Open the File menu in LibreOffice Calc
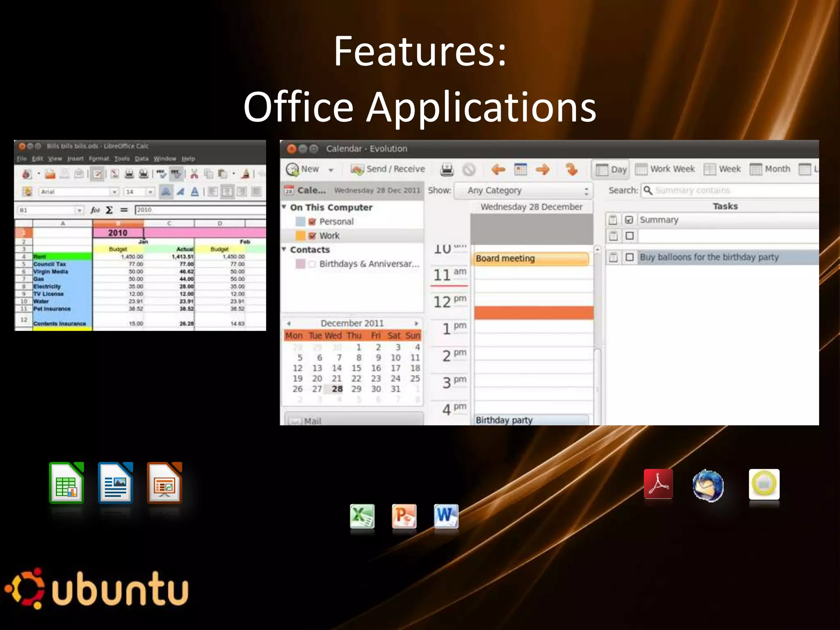Image resolution: width=840 pixels, height=630 pixels. (x=22, y=159)
